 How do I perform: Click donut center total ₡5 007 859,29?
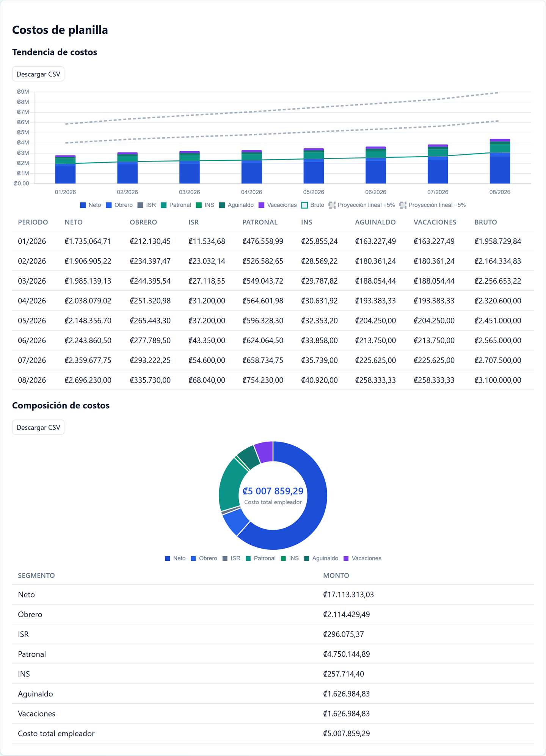[x=273, y=491]
